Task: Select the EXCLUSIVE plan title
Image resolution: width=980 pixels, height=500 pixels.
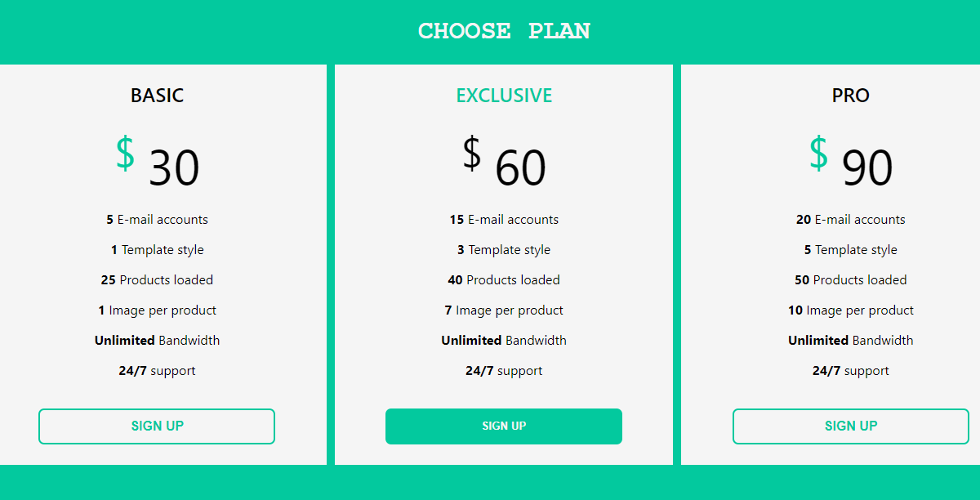Action: [x=504, y=96]
